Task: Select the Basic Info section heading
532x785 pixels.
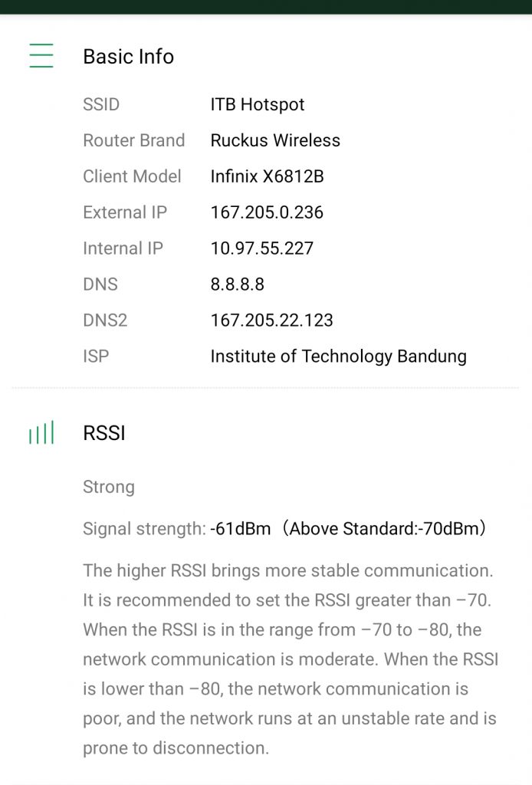Action: (129, 56)
